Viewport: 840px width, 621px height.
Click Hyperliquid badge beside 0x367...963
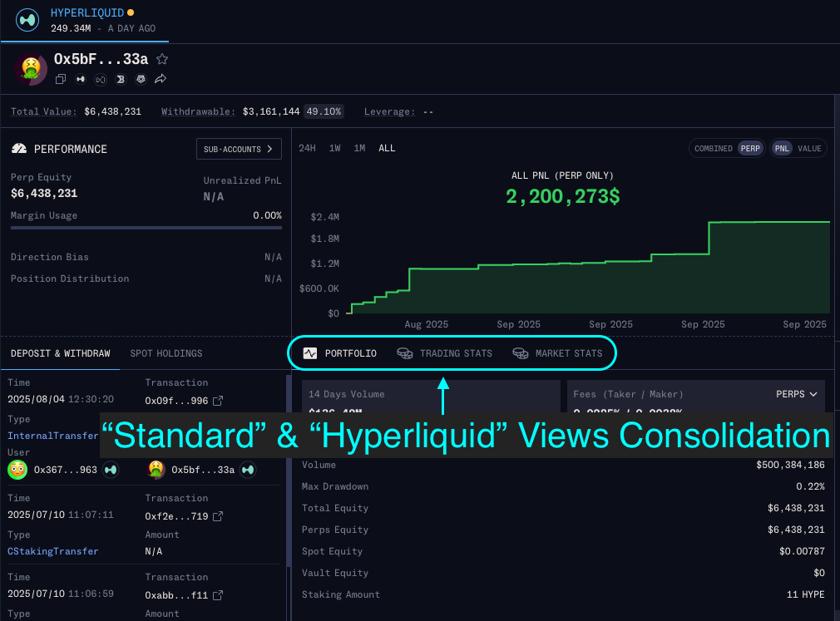point(111,470)
